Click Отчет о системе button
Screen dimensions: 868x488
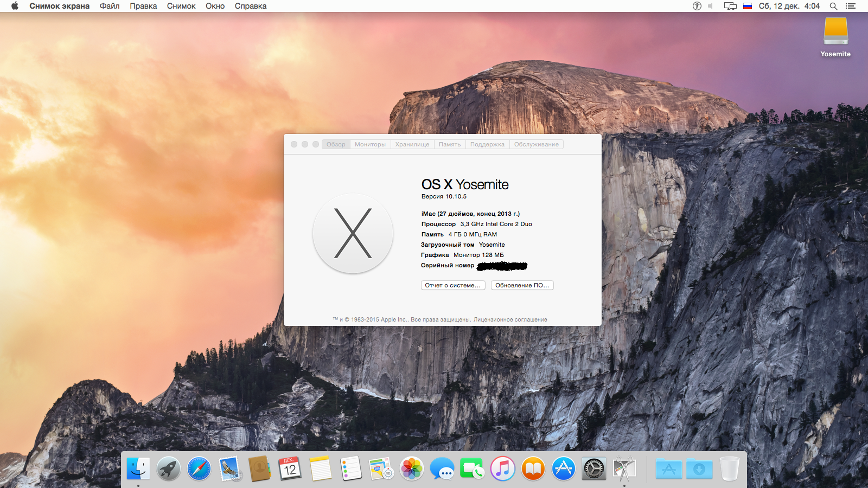453,285
